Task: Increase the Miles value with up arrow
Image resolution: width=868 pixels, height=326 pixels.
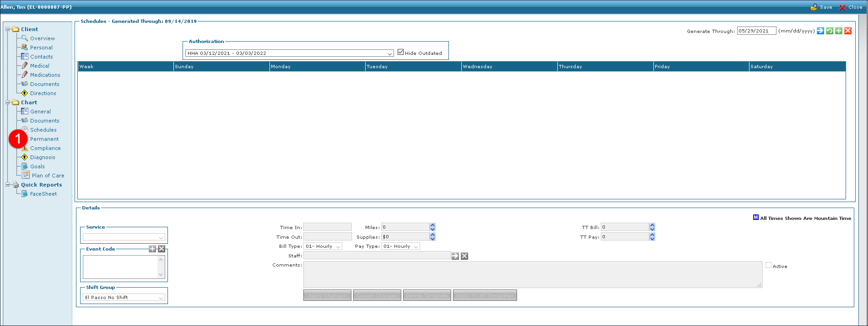Action: tap(432, 225)
